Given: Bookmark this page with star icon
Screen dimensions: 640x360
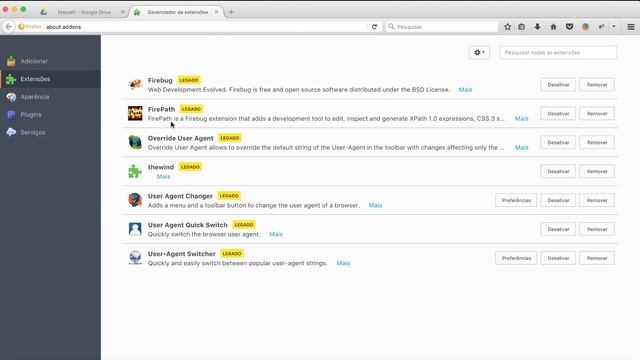Looking at the screenshot, I should (x=507, y=27).
